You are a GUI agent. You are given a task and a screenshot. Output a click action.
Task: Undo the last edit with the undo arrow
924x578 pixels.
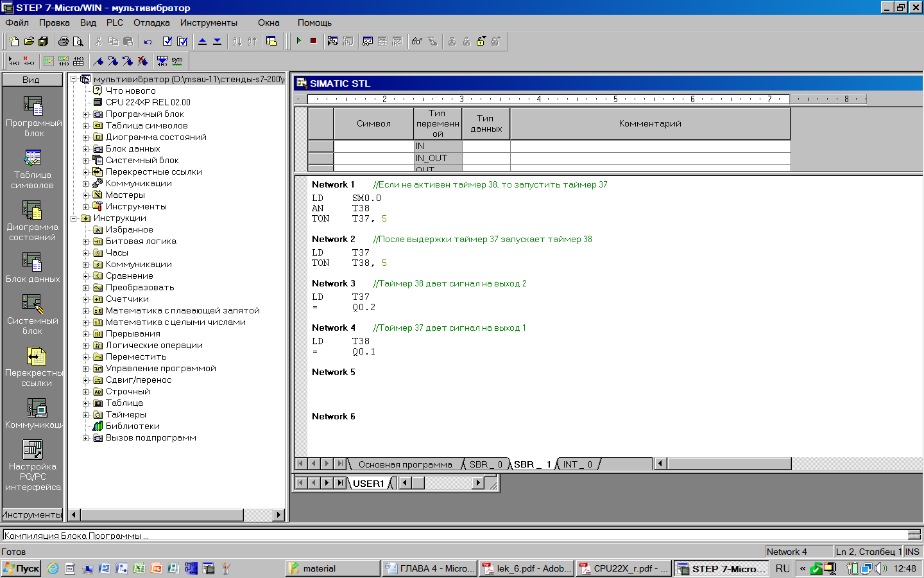[148, 41]
